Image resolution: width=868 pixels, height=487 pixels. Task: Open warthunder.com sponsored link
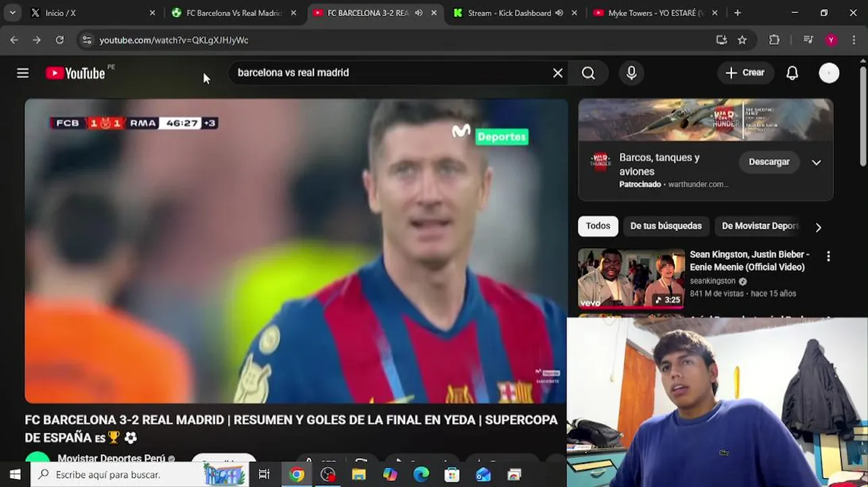(x=698, y=184)
